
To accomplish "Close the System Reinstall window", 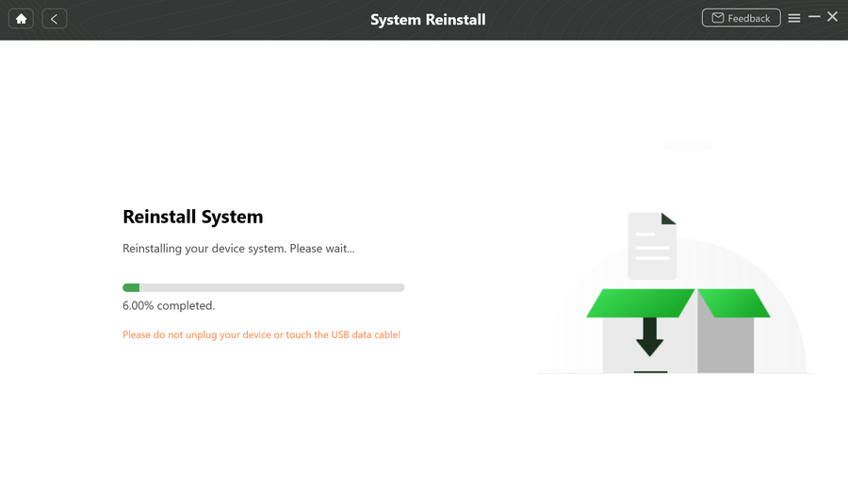I will coord(833,17).
